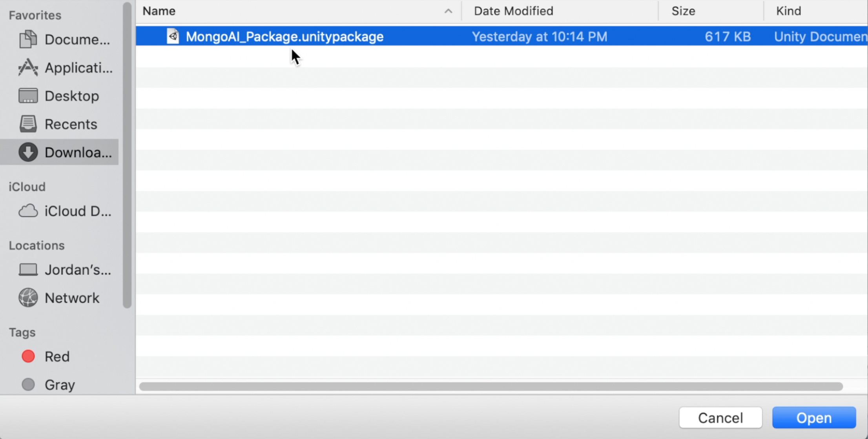
Task: Open iCloud Drive cloud icon
Action: click(x=28, y=211)
